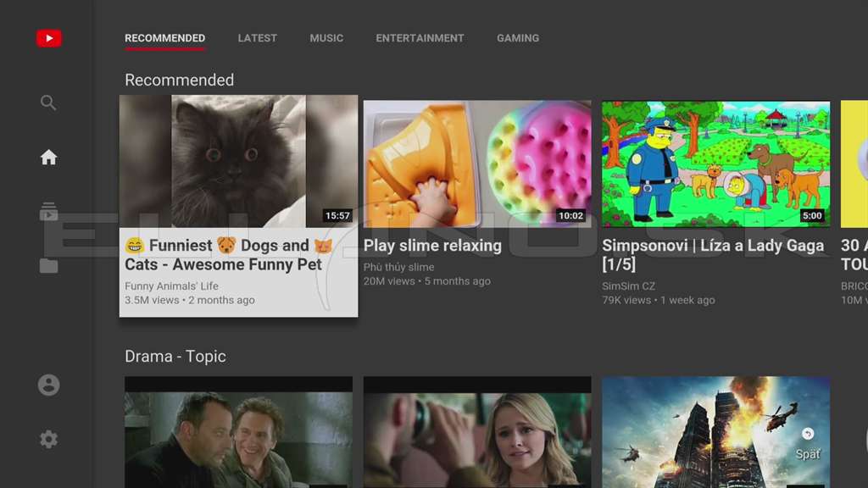Select the Recommended tab
Image resolution: width=868 pixels, height=488 pixels.
coord(165,38)
